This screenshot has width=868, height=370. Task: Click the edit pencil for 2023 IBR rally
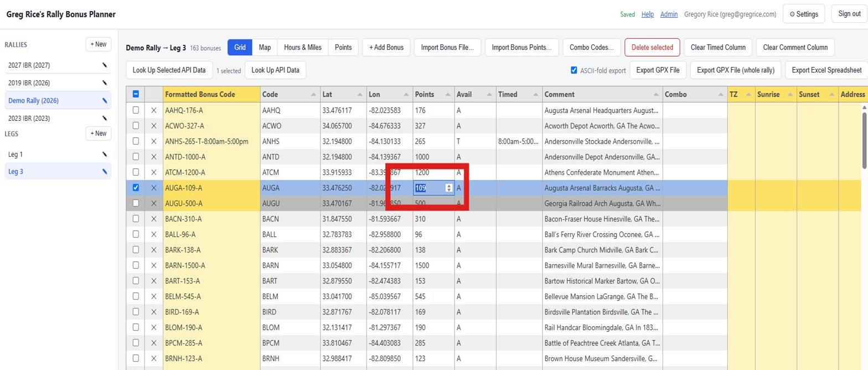tap(105, 119)
